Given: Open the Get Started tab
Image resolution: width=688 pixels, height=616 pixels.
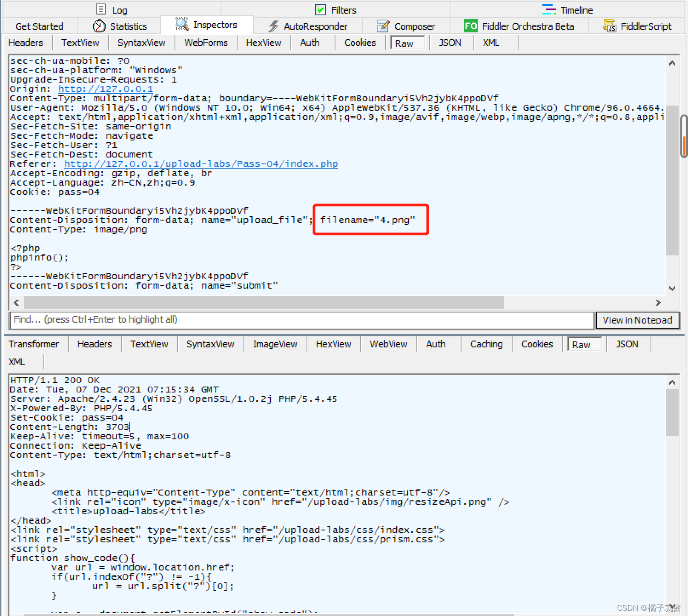Looking at the screenshot, I should (39, 26).
